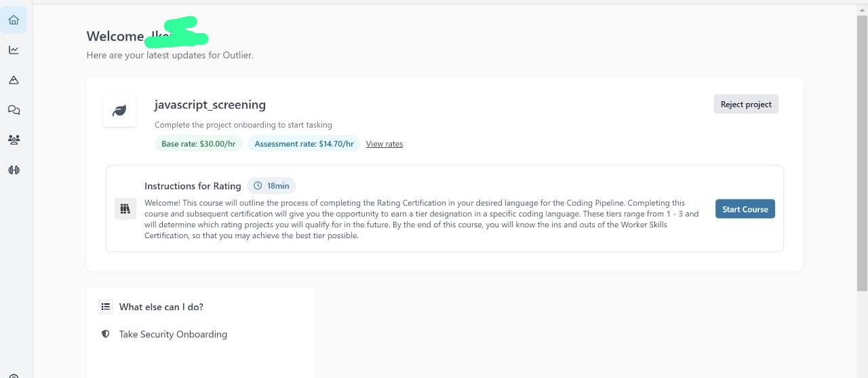Click the Welcome heading text
This screenshot has height=378, width=868.
tap(115, 37)
